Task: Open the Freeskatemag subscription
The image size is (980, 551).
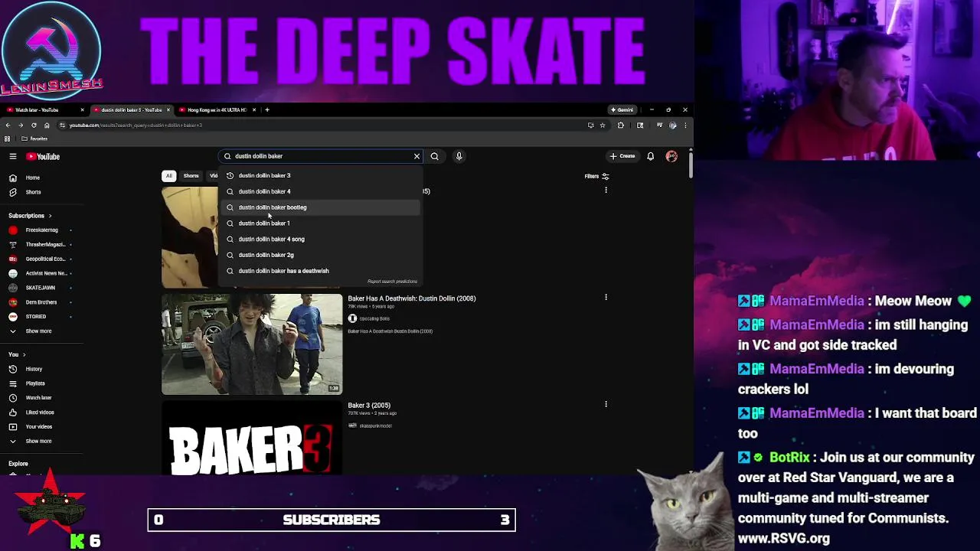Action: tap(40, 230)
